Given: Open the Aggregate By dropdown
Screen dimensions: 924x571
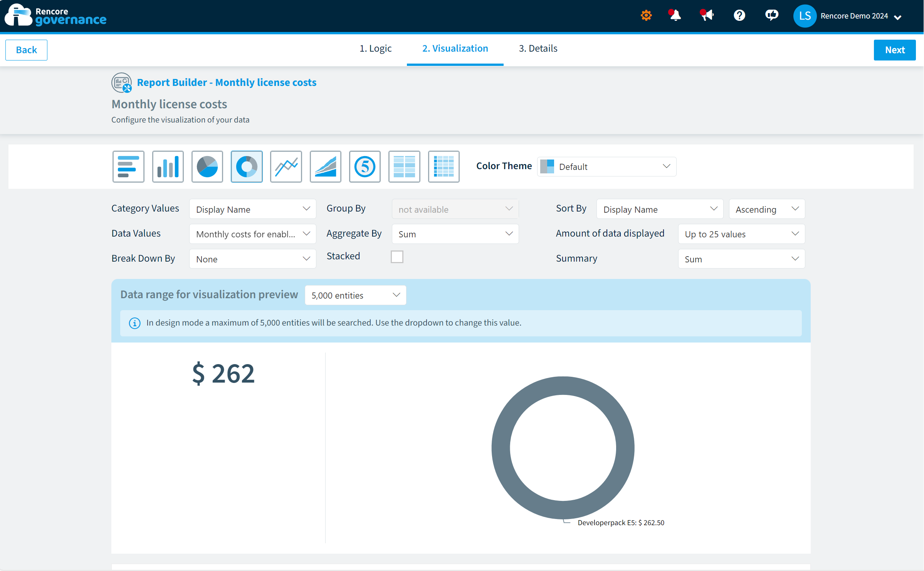Looking at the screenshot, I should pyautogui.click(x=455, y=234).
